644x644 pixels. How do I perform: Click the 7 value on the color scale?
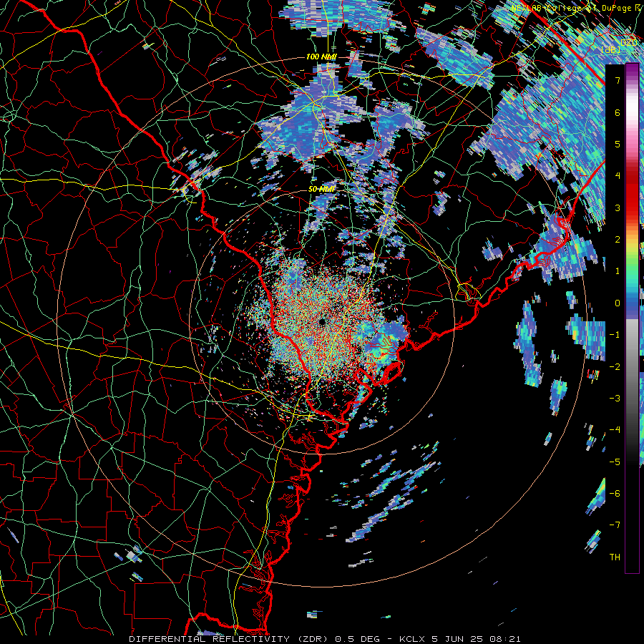(x=618, y=80)
